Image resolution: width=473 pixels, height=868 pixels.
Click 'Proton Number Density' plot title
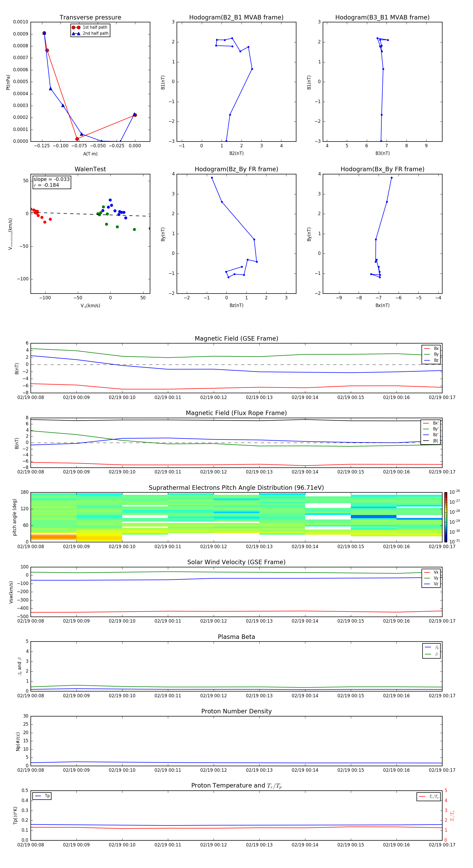point(236,711)
